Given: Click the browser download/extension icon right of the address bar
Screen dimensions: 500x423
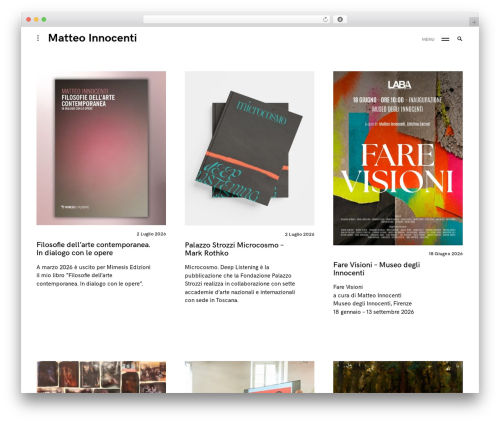Looking at the screenshot, I should point(340,19).
